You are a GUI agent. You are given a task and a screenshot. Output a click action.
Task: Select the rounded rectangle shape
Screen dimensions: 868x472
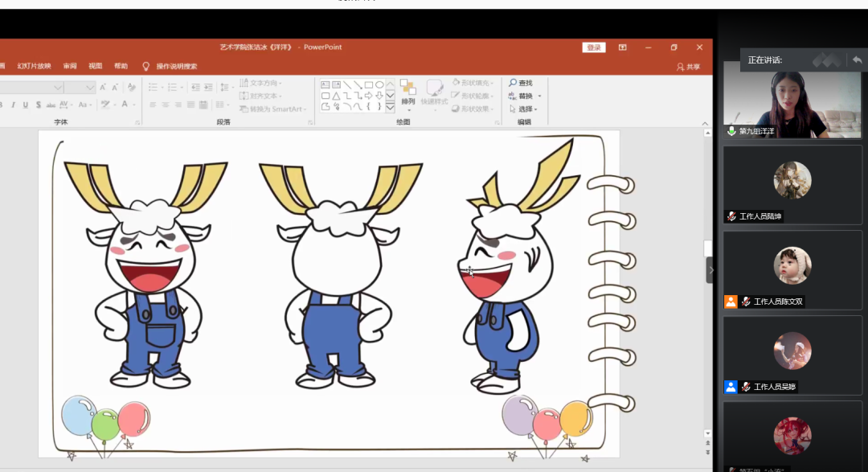pos(325,96)
